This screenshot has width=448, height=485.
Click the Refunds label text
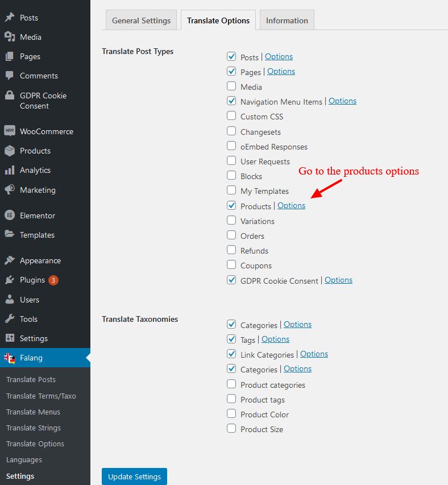pos(255,251)
